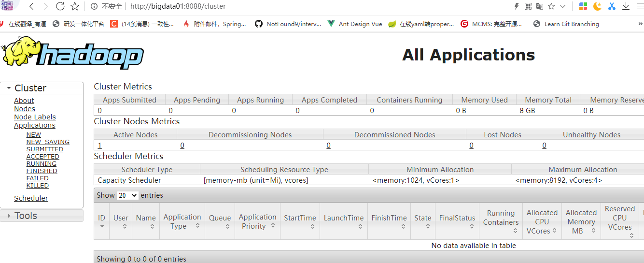Click the Hadoop elephant logo

[x=72, y=53]
